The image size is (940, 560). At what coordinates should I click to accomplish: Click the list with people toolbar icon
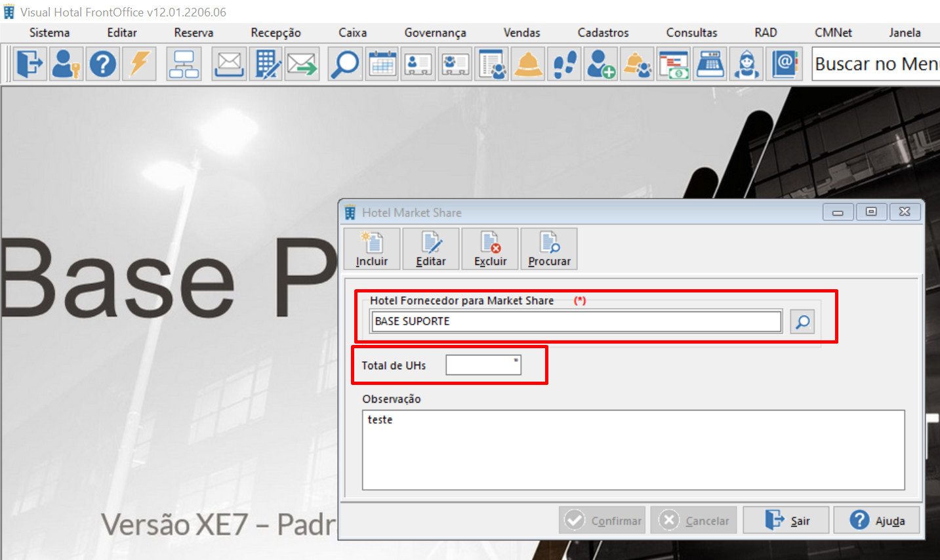492,64
